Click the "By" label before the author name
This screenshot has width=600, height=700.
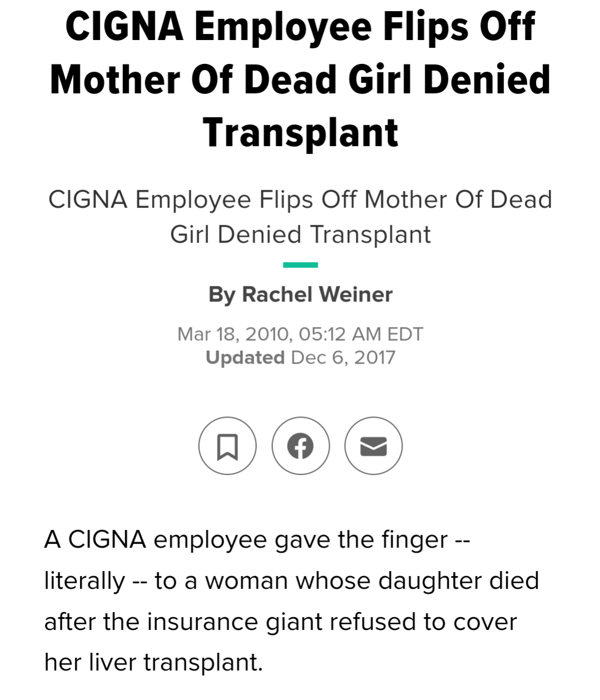222,294
